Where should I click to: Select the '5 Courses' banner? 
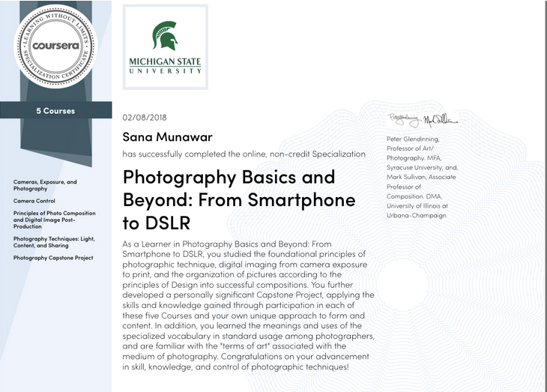click(55, 111)
